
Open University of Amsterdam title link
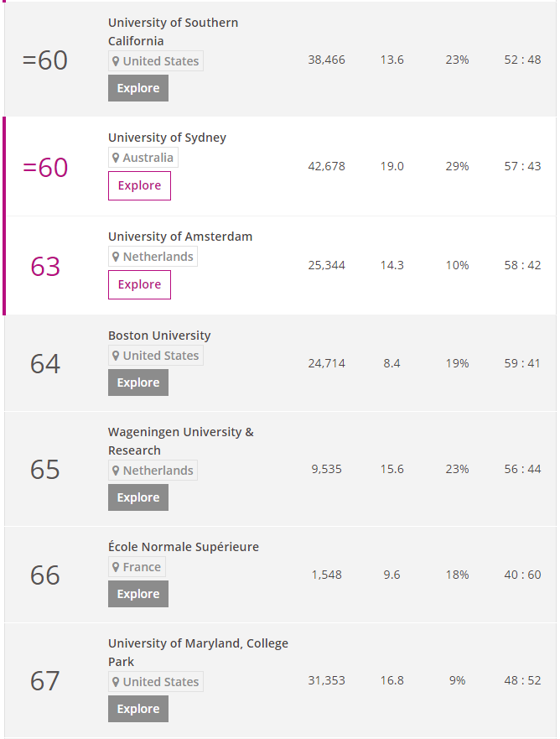(180, 237)
